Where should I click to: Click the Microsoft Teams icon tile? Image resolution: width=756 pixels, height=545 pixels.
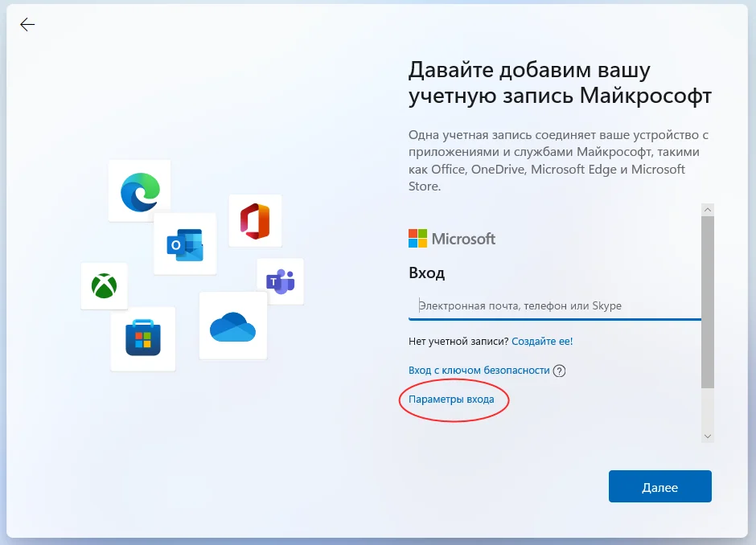(x=281, y=281)
